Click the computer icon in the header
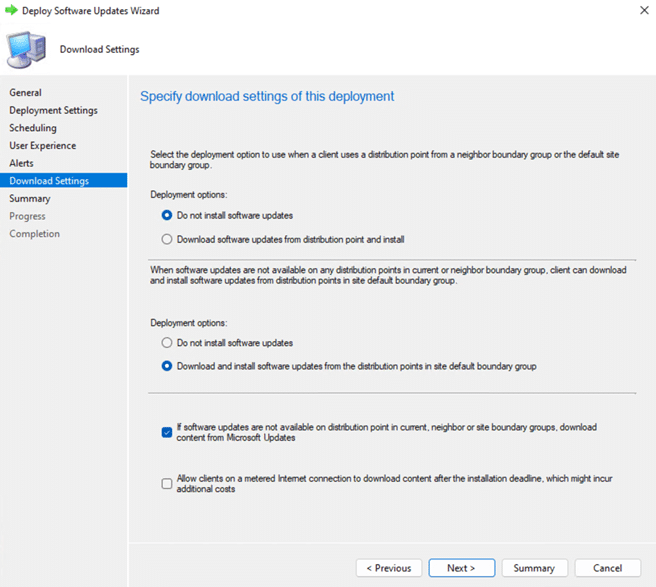This screenshot has width=656, height=587. tap(26, 49)
